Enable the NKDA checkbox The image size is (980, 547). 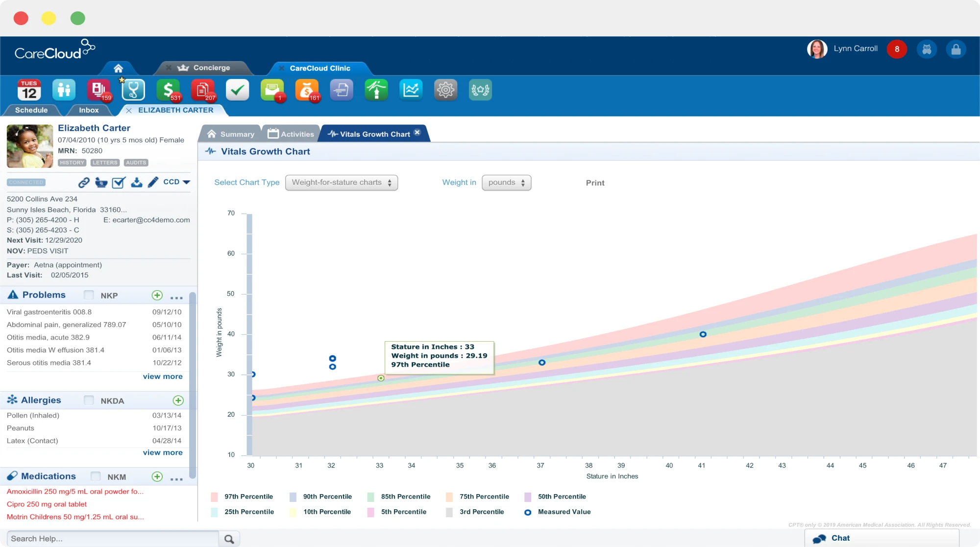89,400
